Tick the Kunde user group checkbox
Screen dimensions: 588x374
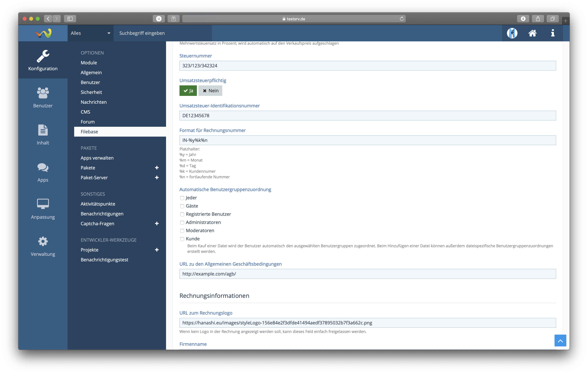pos(182,239)
